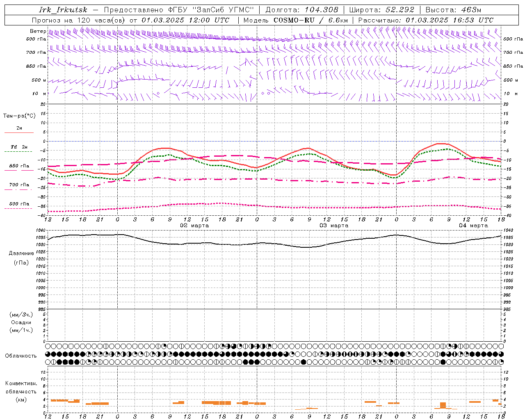
Task: Click the left '500 м' wind level label
Action: [39, 80]
